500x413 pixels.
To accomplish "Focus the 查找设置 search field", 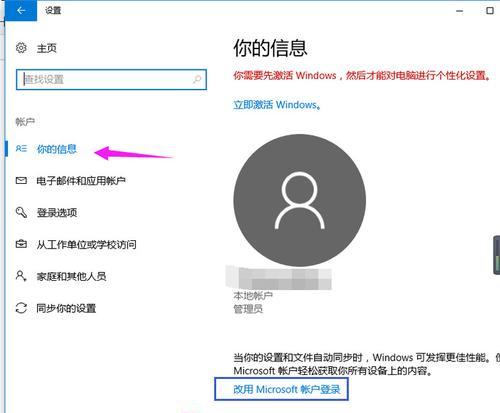I will click(x=111, y=80).
